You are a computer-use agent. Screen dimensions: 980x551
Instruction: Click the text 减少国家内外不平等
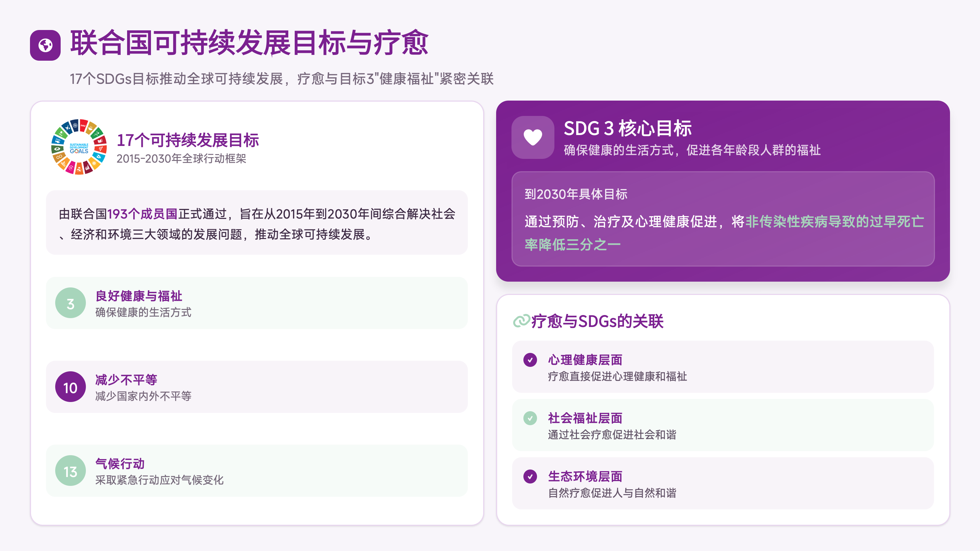[143, 396]
